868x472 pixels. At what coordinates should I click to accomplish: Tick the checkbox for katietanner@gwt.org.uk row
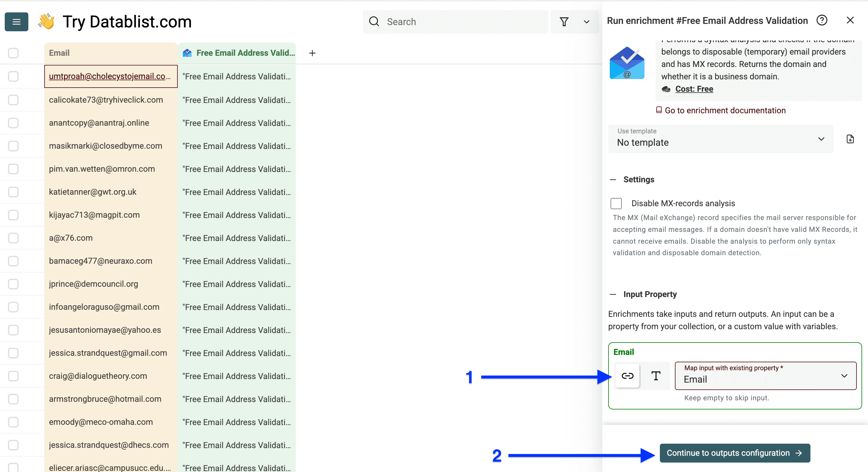13,192
